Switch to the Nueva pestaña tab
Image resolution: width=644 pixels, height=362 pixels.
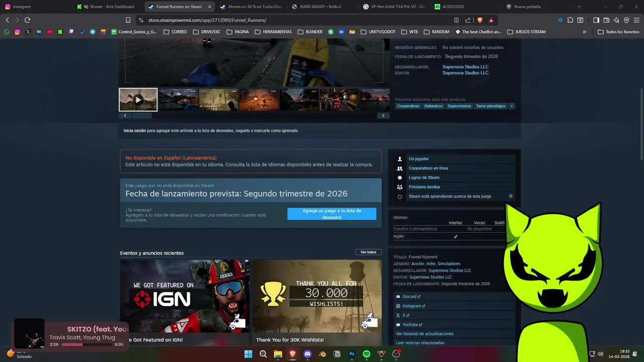click(538, 7)
